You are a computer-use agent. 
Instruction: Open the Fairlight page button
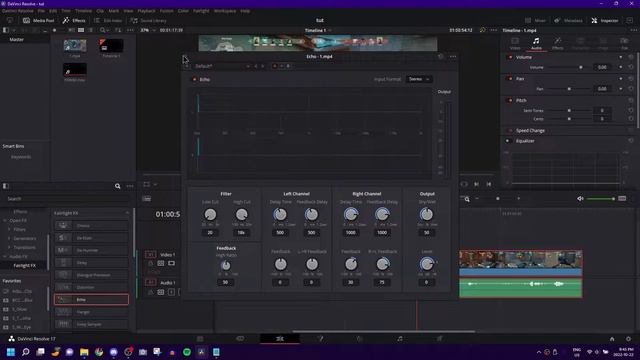point(400,338)
